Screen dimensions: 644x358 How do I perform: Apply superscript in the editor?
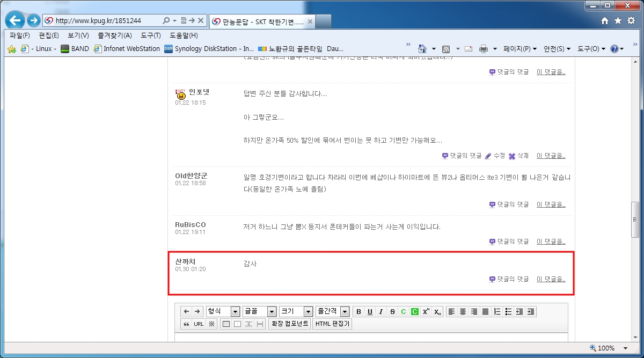click(x=426, y=312)
